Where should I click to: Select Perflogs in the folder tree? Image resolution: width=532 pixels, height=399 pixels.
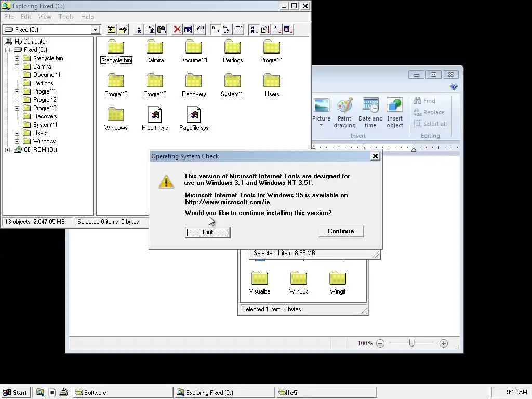point(43,83)
